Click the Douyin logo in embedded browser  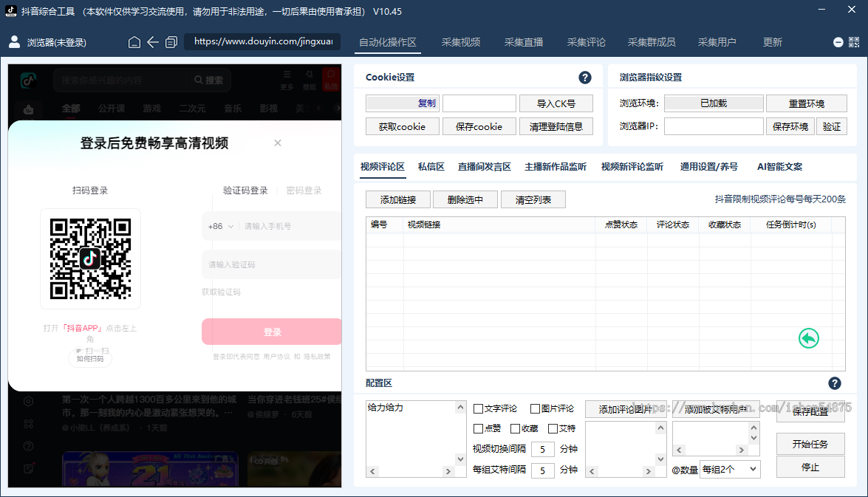[x=28, y=80]
